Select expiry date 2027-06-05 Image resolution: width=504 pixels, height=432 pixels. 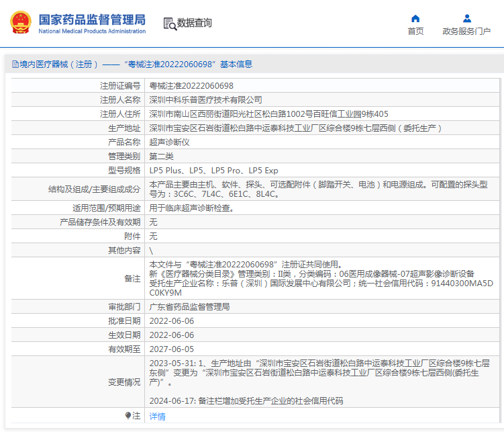click(x=172, y=349)
